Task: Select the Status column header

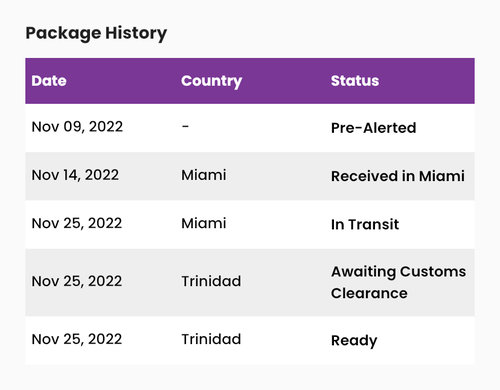Action: pos(355,81)
